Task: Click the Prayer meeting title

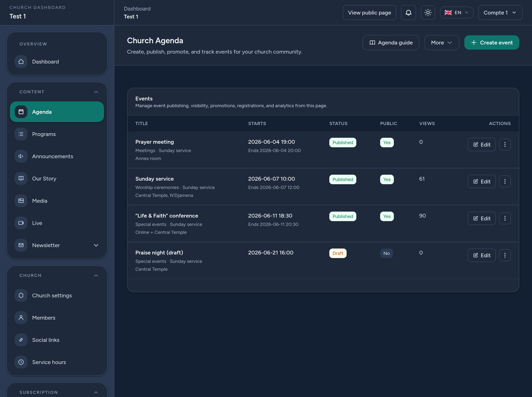Action: coord(154,142)
